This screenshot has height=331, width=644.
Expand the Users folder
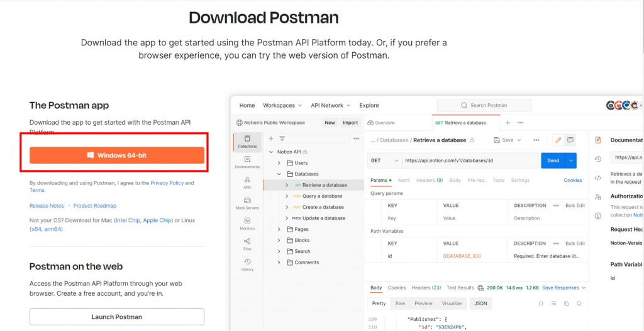[279, 163]
